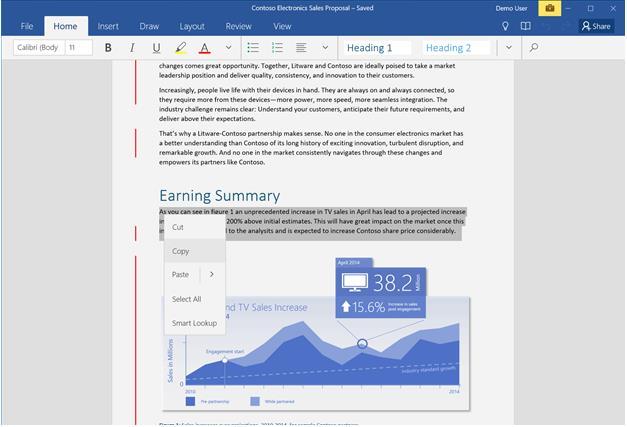Image resolution: width=627 pixels, height=427 pixels.
Task: Choose Paste from context menu
Action: 182,275
